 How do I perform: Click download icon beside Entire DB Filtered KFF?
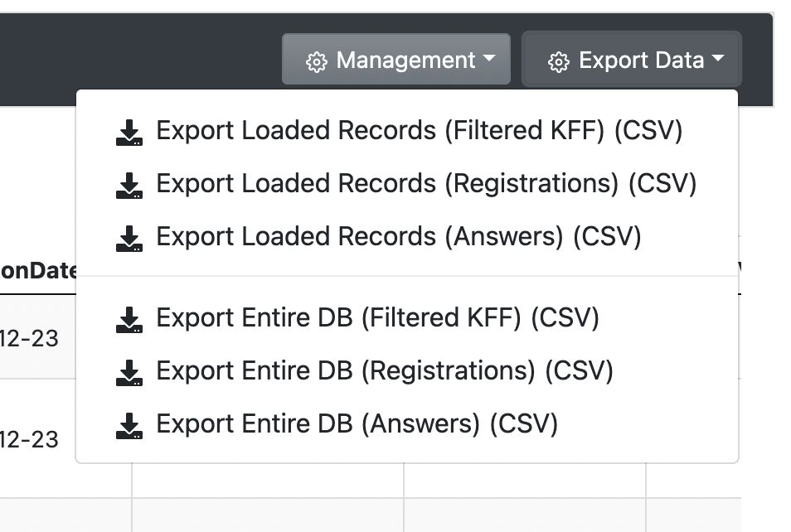tap(129, 320)
